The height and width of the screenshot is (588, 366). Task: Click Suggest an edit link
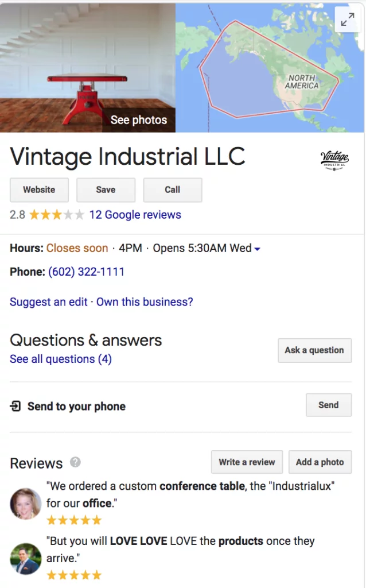[x=49, y=302]
